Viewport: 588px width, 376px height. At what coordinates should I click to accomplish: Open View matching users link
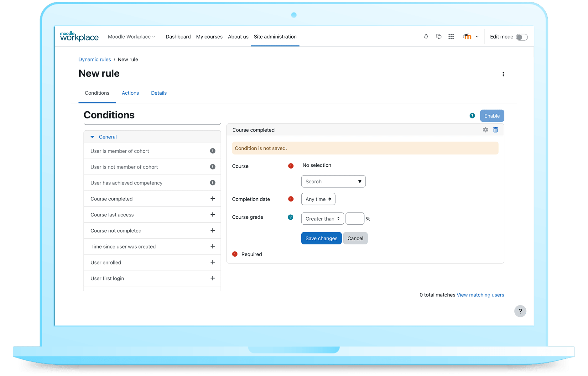tap(480, 295)
